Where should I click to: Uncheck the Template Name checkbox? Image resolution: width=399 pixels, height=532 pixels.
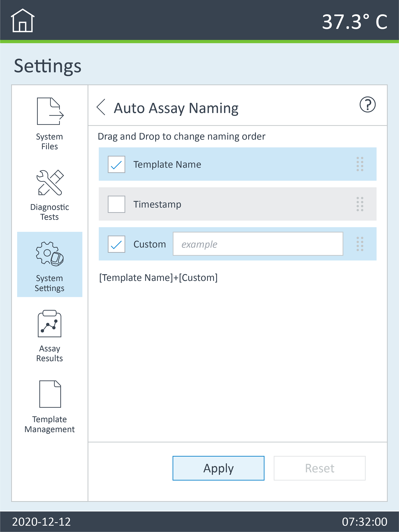(116, 164)
